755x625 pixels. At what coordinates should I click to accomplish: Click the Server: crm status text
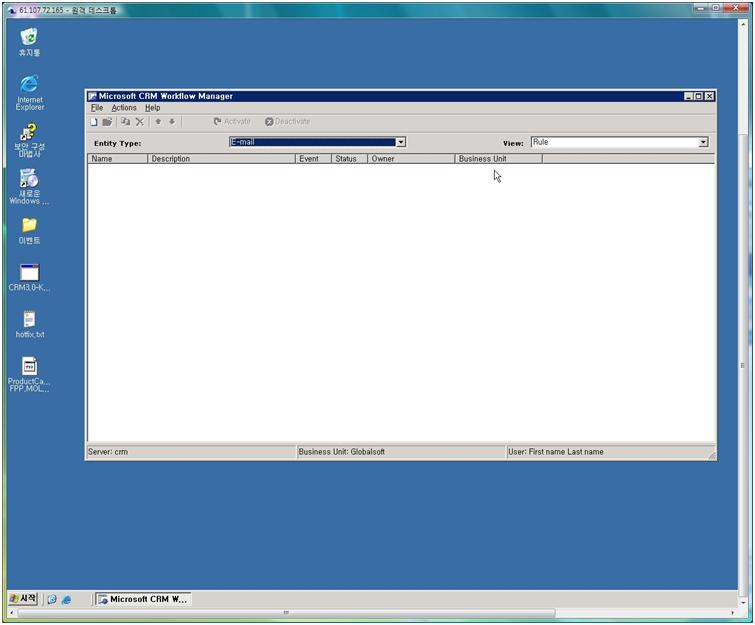(x=108, y=452)
